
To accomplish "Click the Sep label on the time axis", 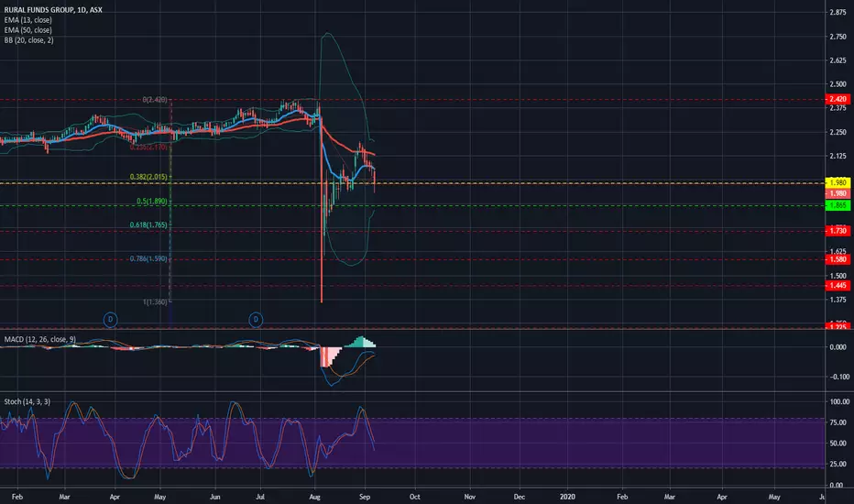I will [365, 497].
